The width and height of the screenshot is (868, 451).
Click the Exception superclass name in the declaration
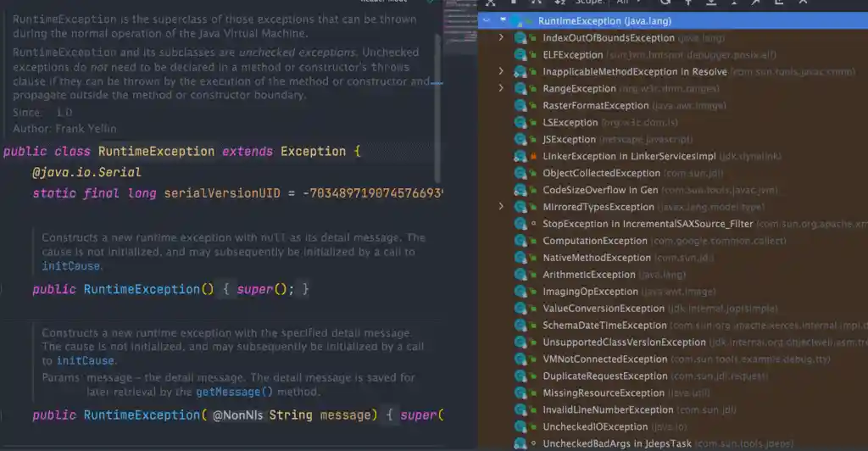click(x=313, y=152)
